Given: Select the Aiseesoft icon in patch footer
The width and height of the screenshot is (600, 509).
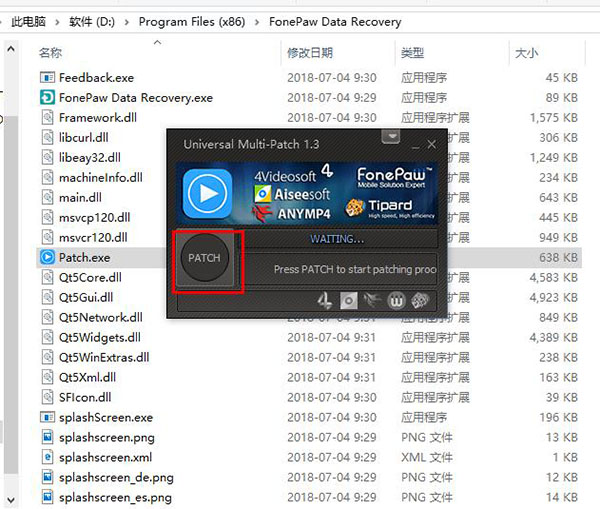Looking at the screenshot, I should [x=348, y=300].
